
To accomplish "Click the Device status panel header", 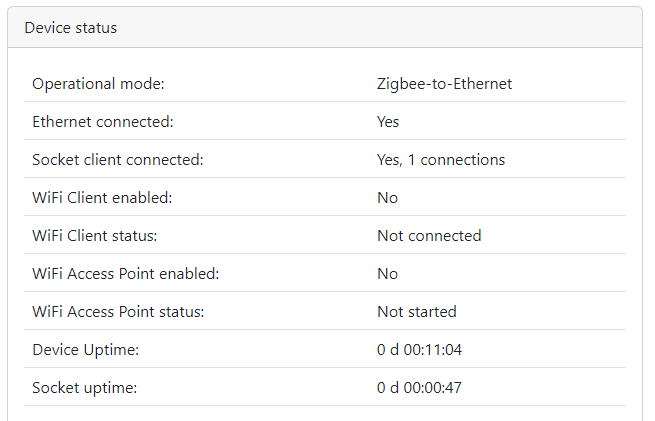I will tap(325, 27).
